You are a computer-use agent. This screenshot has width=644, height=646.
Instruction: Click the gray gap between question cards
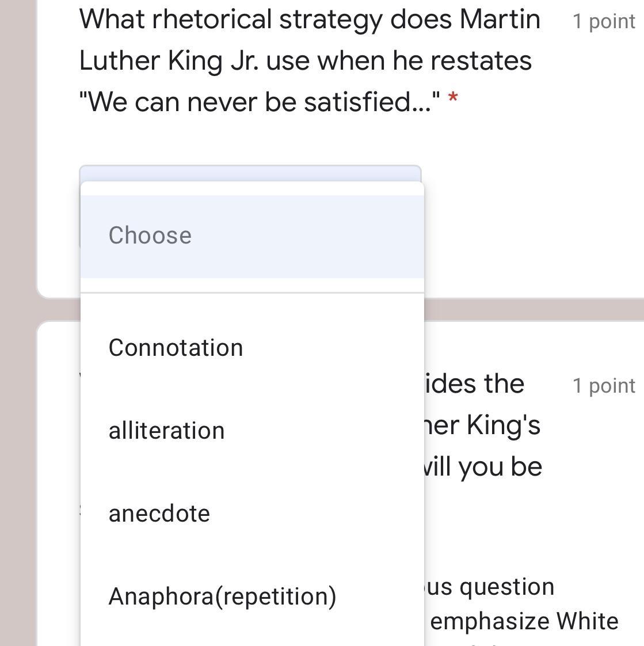point(518,309)
